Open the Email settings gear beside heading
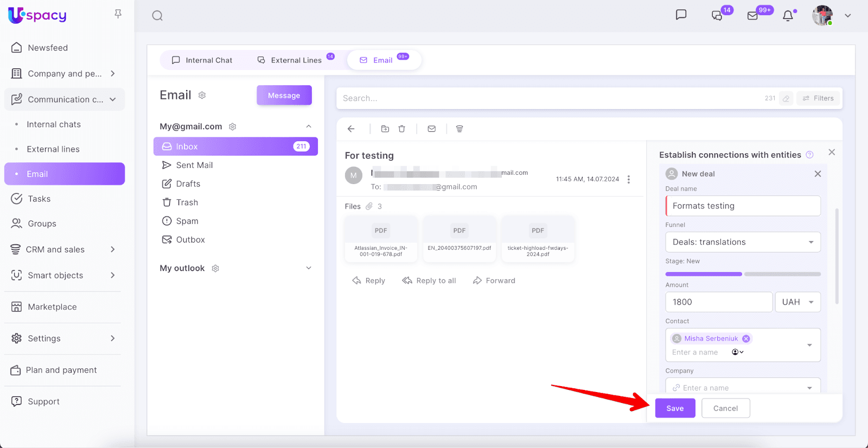868x448 pixels. pyautogui.click(x=202, y=96)
